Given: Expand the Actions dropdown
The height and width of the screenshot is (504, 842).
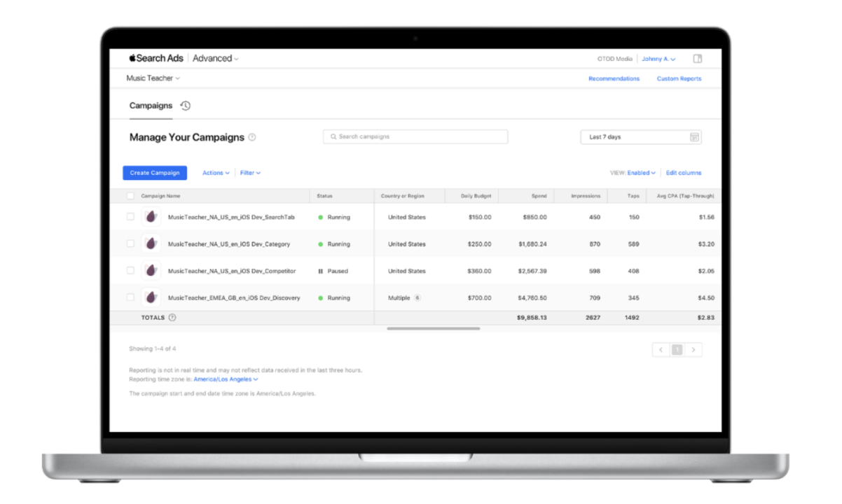Looking at the screenshot, I should (216, 173).
